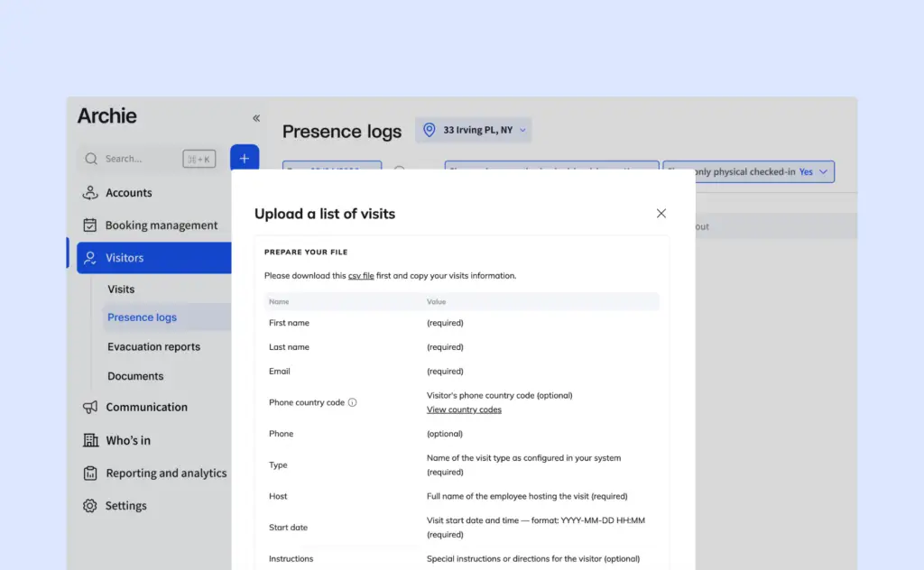This screenshot has height=570, width=924.
Task: Click the 'Special instructions or directions' description
Action: coord(532,559)
